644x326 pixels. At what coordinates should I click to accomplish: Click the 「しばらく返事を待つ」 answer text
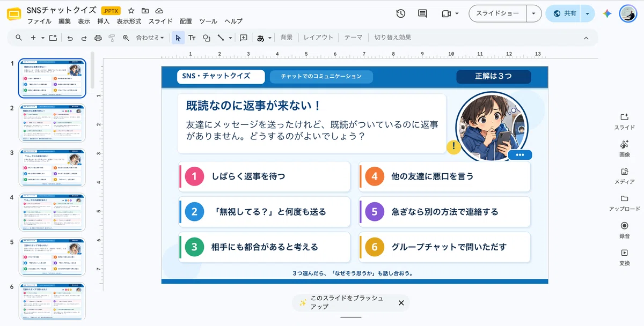click(248, 176)
